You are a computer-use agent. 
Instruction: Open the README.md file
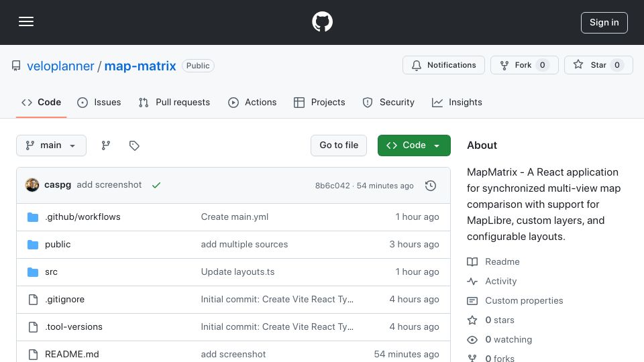(x=72, y=354)
